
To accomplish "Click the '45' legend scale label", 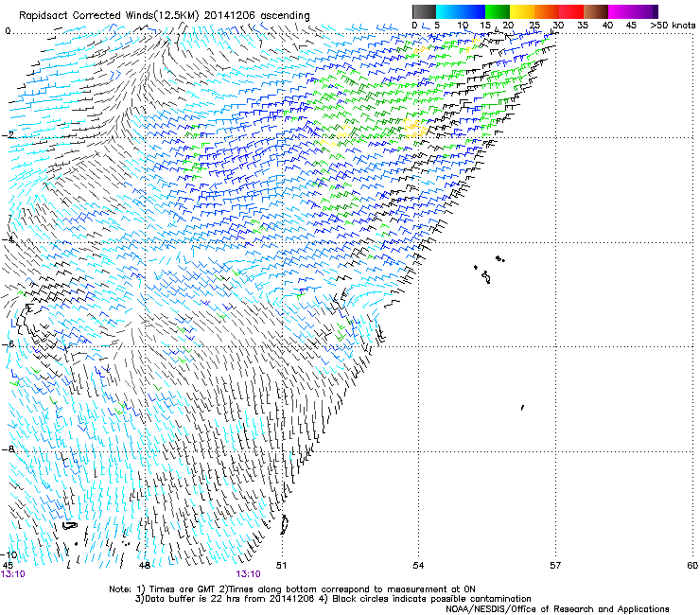I will [631, 26].
